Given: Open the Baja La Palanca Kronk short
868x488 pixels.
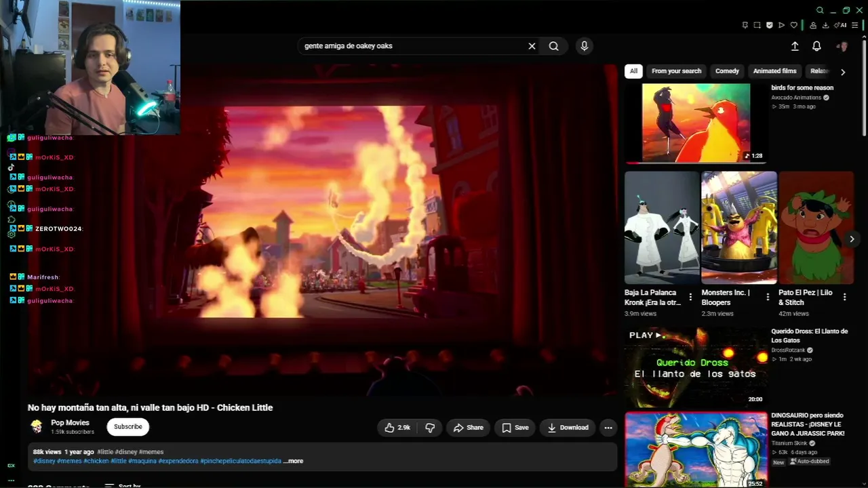Looking at the screenshot, I should click(x=662, y=228).
